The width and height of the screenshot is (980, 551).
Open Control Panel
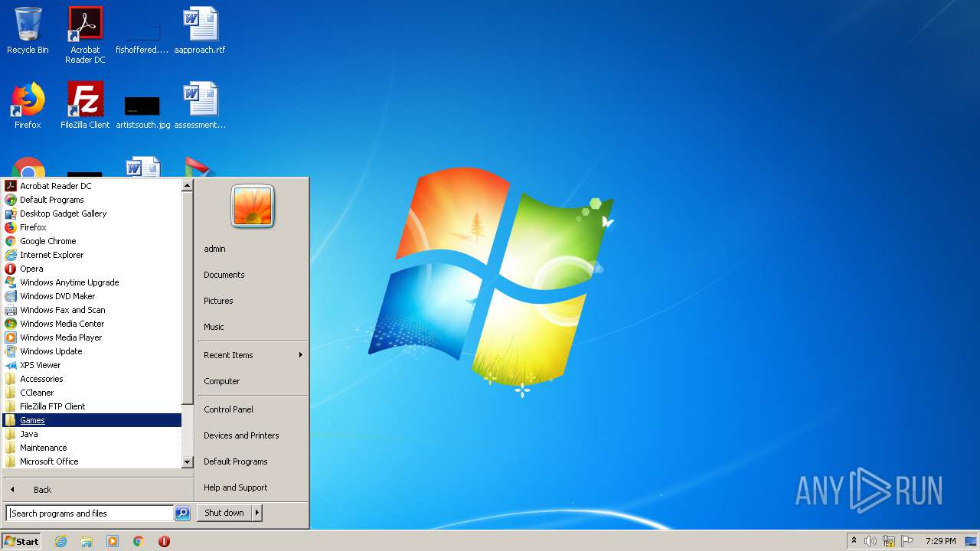point(253,409)
